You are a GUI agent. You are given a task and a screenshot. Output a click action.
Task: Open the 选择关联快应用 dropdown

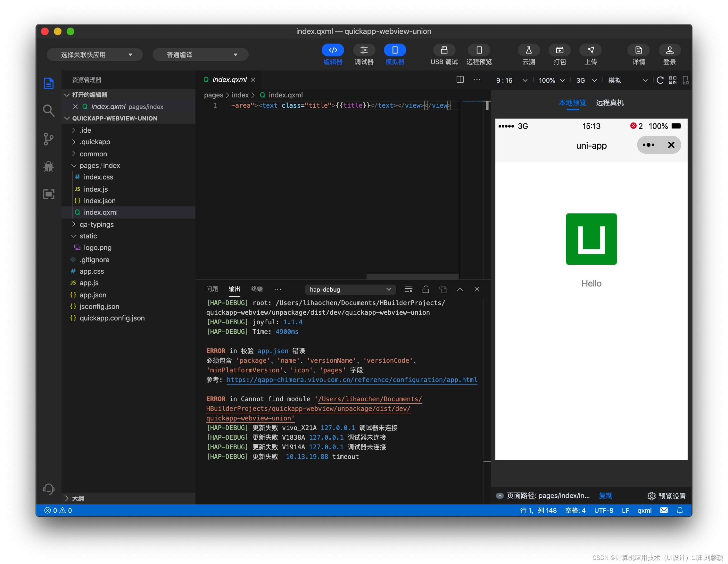95,54
